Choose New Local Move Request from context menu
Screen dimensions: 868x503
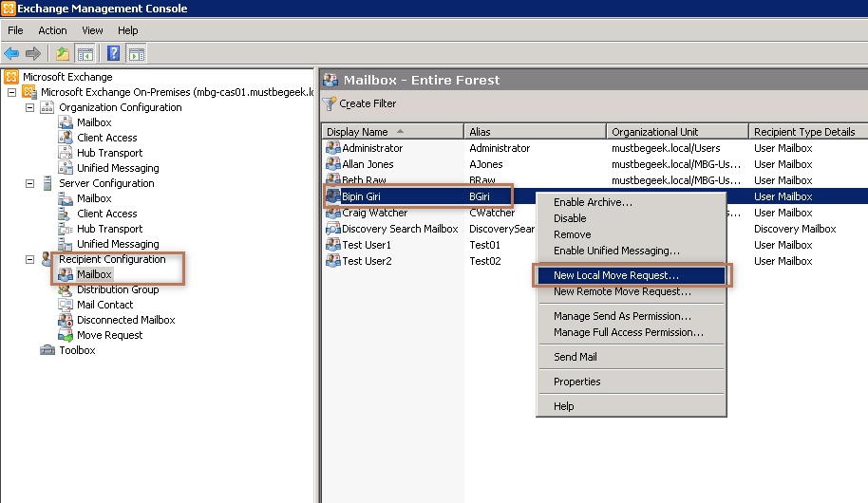pos(632,275)
